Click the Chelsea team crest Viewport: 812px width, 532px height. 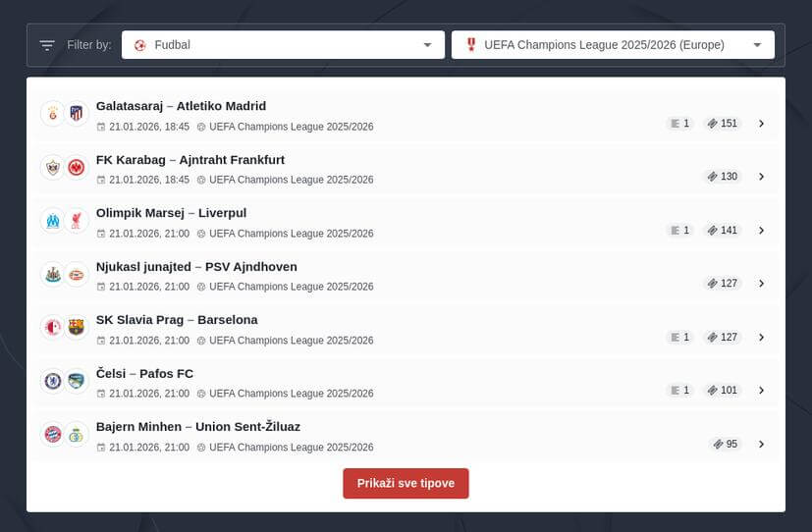(53, 381)
